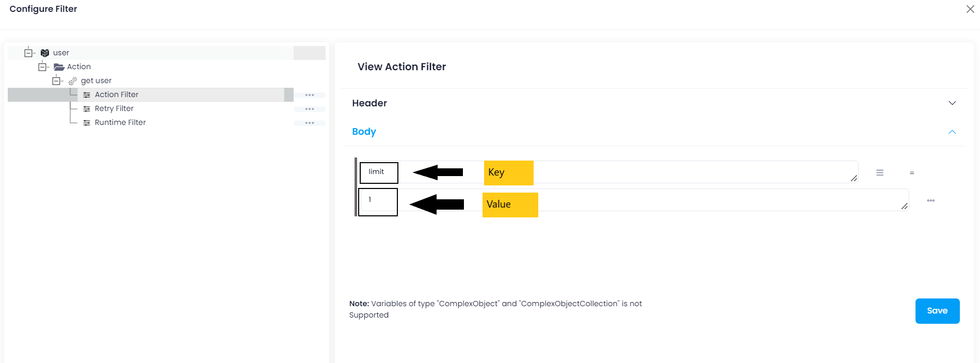The height and width of the screenshot is (363, 980).
Task: Close the Configure Filter dialog
Action: 970,9
